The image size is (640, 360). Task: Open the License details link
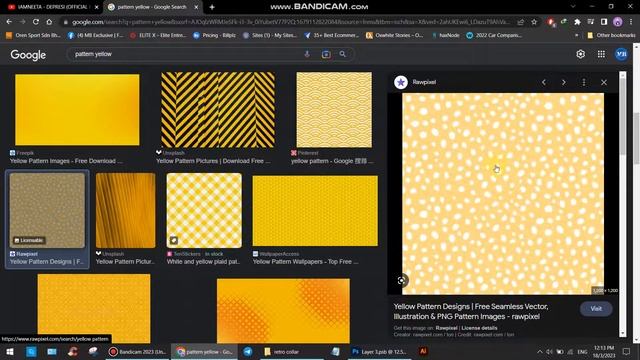pyautogui.click(x=479, y=328)
